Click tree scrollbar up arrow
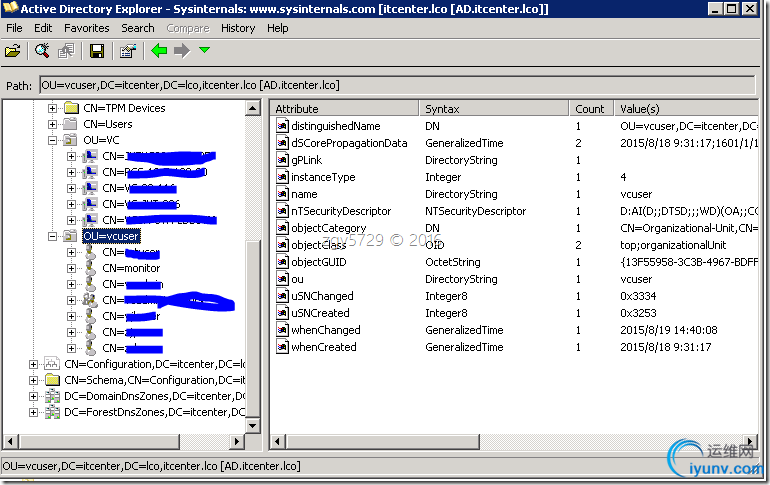The width and height of the screenshot is (770, 485). pyautogui.click(x=252, y=108)
